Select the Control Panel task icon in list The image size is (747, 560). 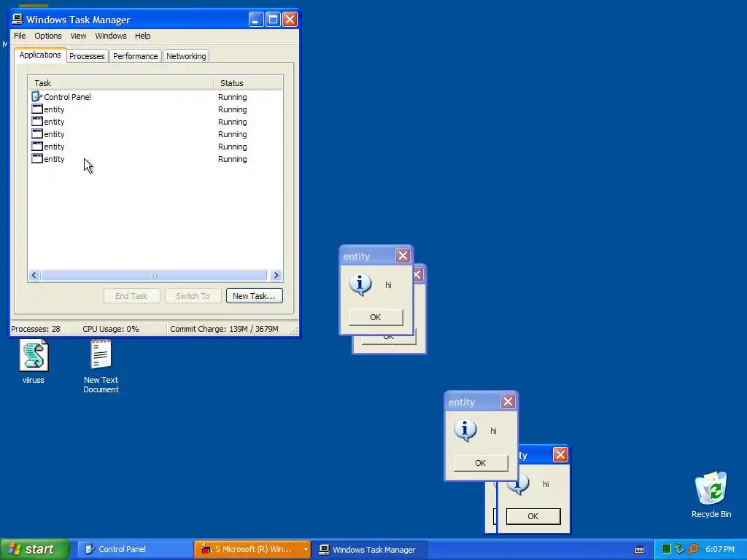click(36, 97)
